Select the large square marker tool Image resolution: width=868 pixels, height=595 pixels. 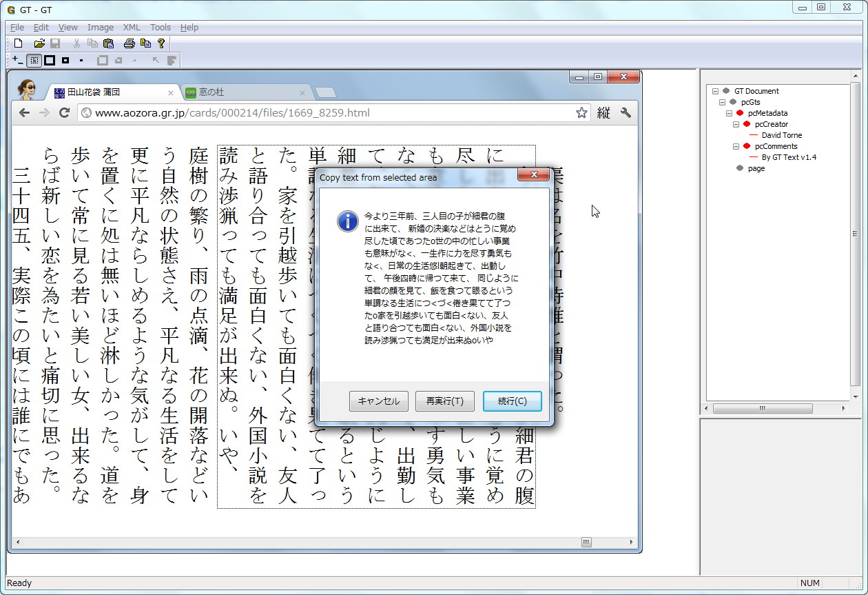48,60
